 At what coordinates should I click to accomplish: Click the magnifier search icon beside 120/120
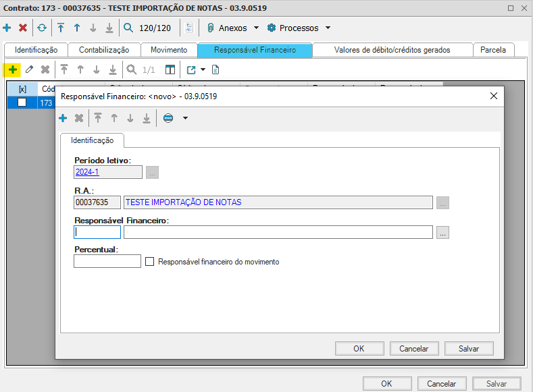coord(128,28)
